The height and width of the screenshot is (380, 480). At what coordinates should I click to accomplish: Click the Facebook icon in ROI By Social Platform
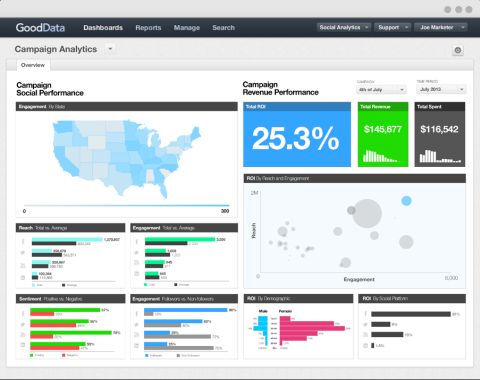tap(365, 314)
